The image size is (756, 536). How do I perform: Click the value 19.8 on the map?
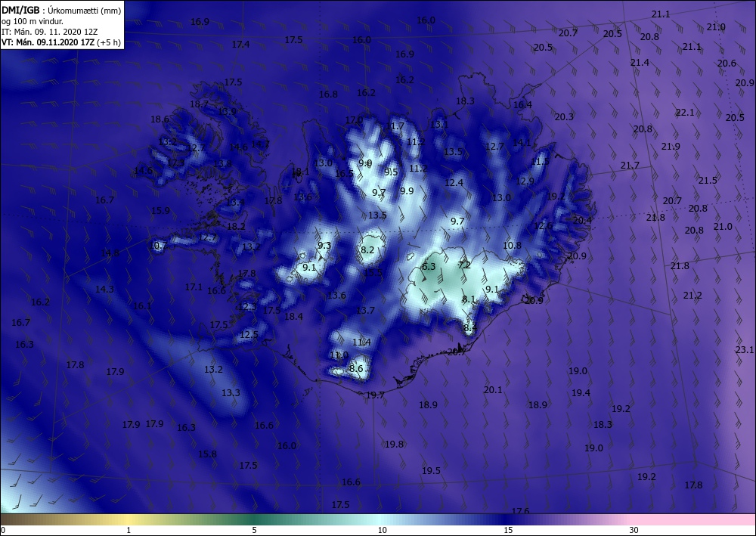click(394, 445)
